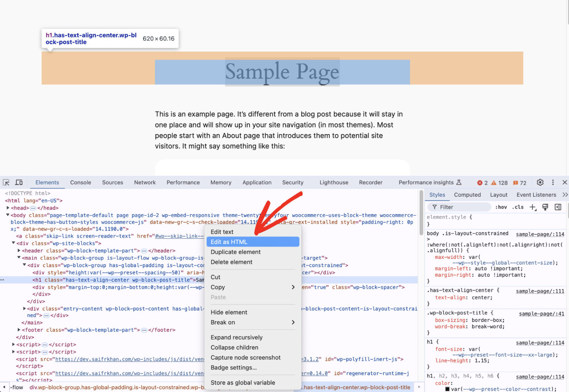Expand the footer wp-block-template-part element
This screenshot has width=569, height=392.
point(19,330)
